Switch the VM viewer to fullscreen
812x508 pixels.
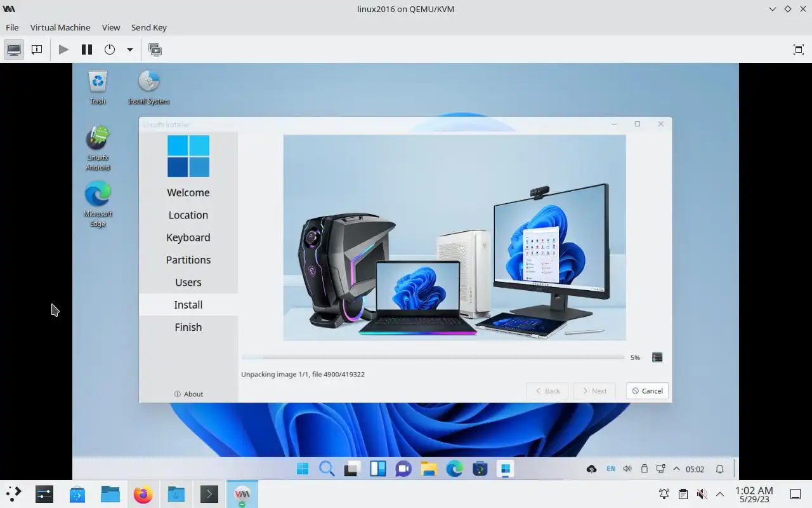click(799, 50)
